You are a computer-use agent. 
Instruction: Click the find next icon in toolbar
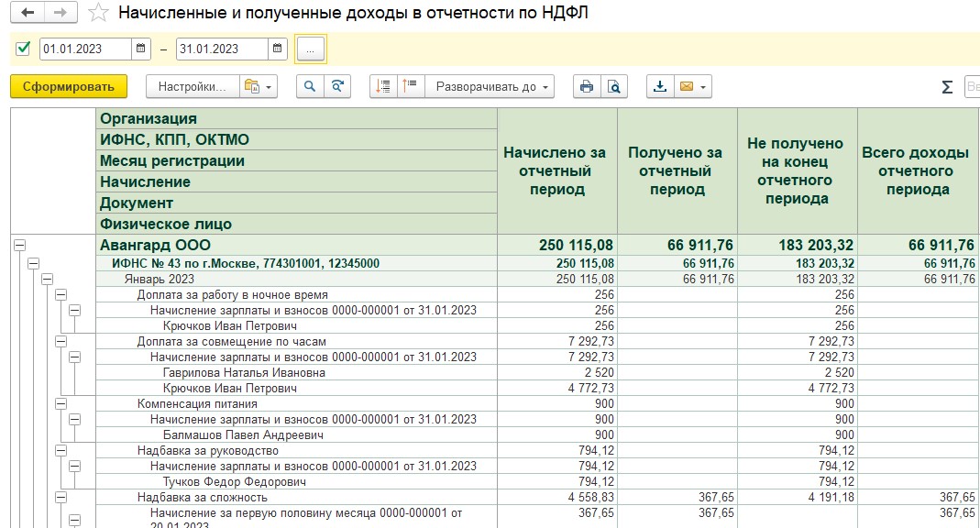[x=337, y=87]
